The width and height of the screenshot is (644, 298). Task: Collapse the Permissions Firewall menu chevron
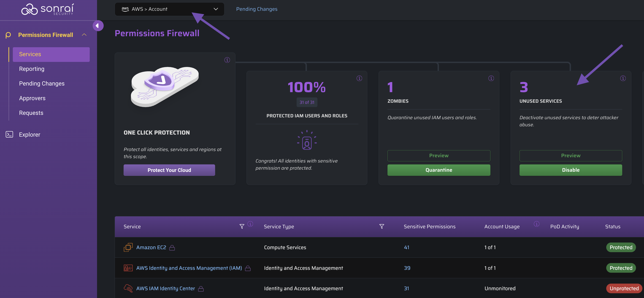[84, 35]
